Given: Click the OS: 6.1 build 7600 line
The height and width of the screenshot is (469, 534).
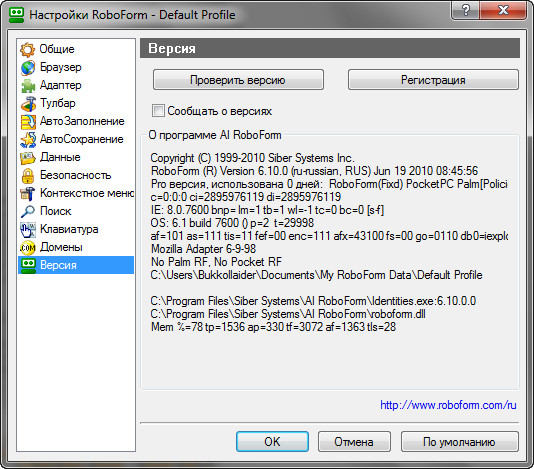Looking at the screenshot, I should (x=232, y=223).
